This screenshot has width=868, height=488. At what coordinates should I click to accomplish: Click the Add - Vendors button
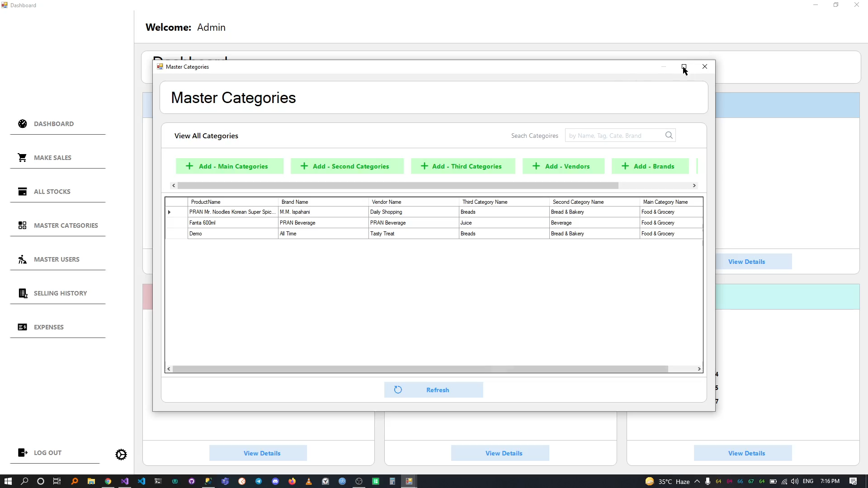point(563,166)
